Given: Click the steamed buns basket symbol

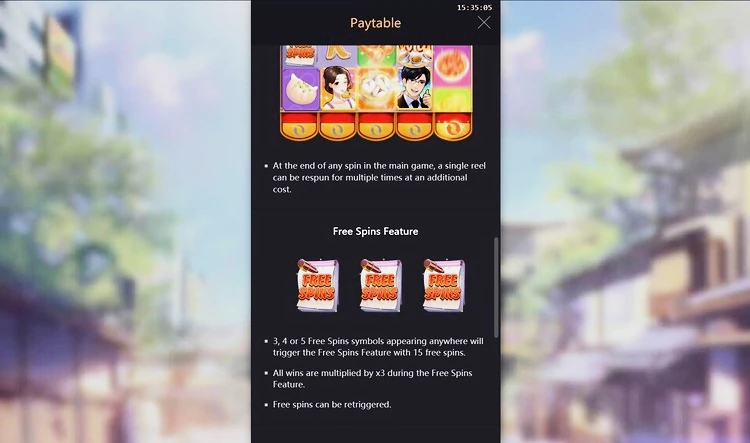Looking at the screenshot, I should point(376,89).
